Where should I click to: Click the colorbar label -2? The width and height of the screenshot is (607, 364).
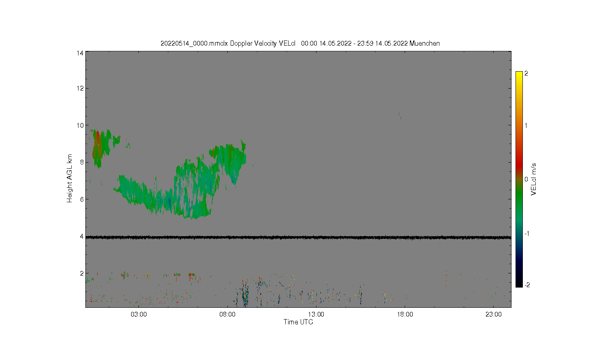coord(527,285)
